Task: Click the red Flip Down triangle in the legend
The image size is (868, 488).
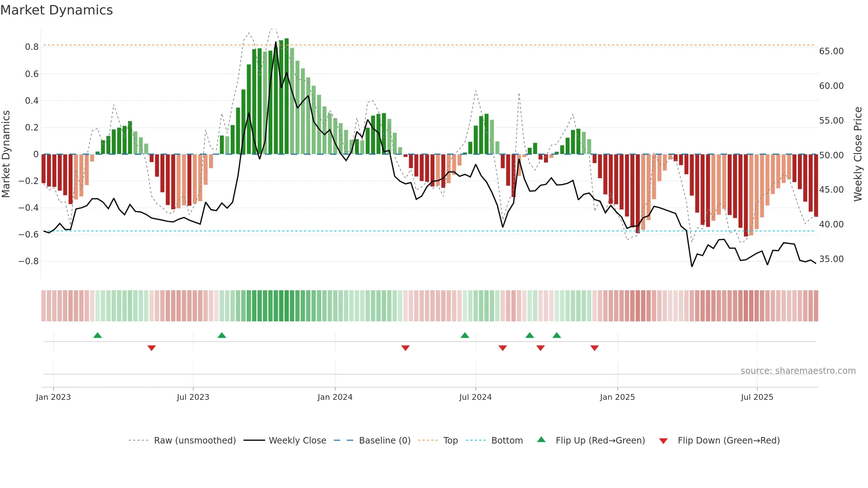Action: 663,441
